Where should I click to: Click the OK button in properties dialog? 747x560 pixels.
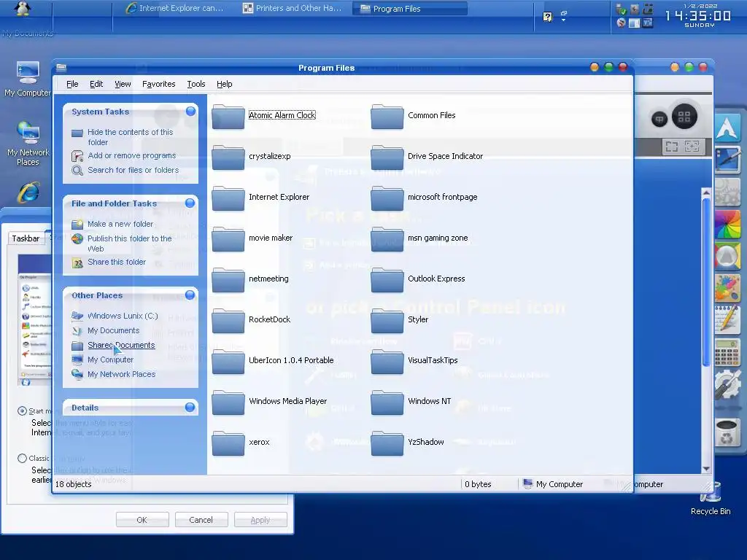(142, 519)
